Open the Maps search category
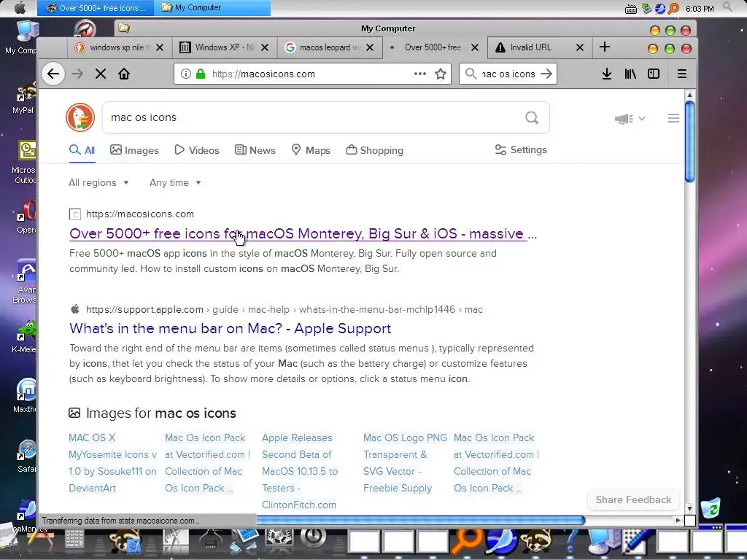This screenshot has height=560, width=747. point(311,150)
